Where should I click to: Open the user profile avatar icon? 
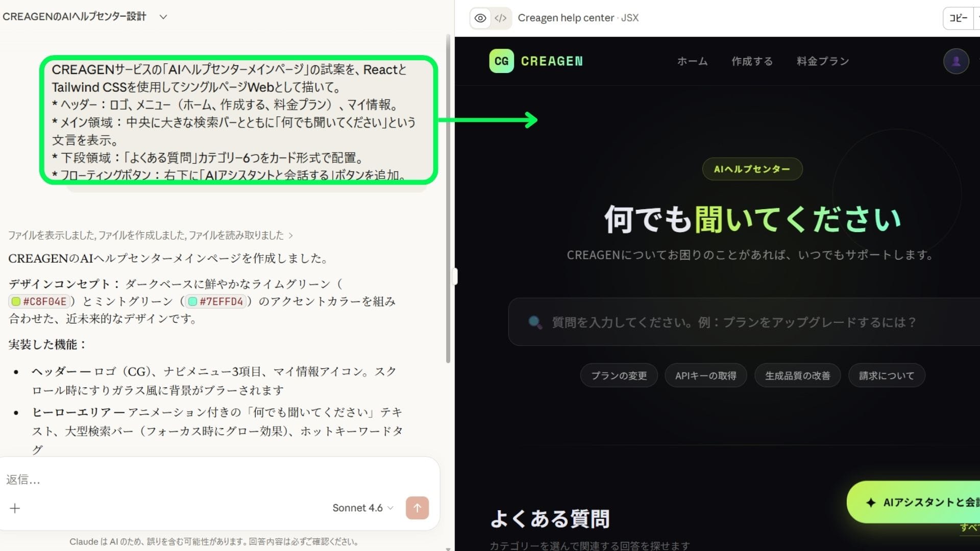(x=955, y=61)
